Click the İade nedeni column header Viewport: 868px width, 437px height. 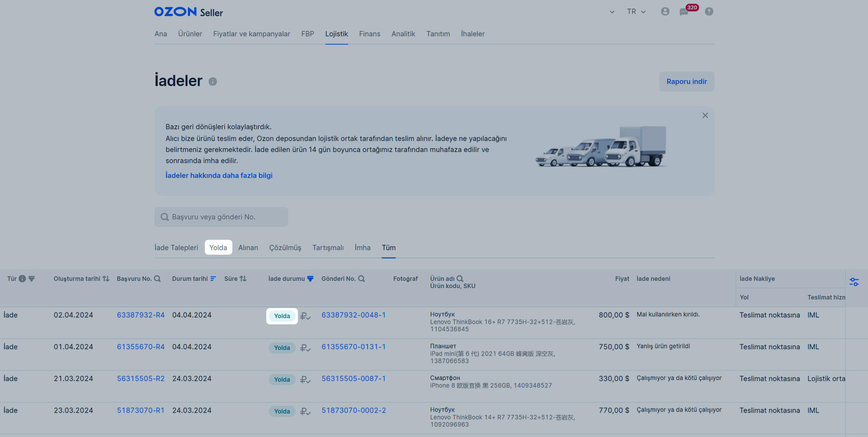(x=653, y=279)
